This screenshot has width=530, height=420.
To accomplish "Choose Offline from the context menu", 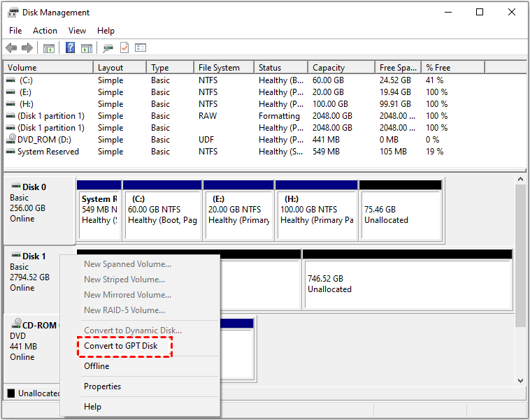I will pos(96,366).
